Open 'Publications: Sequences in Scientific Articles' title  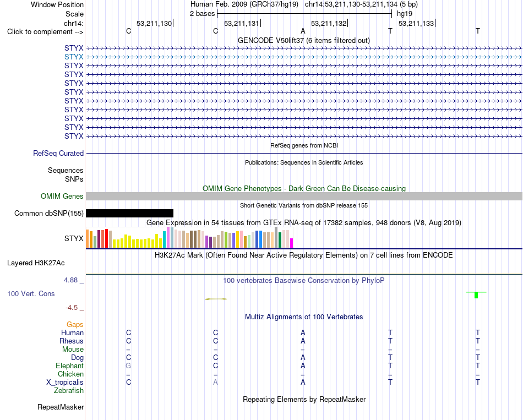pos(304,162)
